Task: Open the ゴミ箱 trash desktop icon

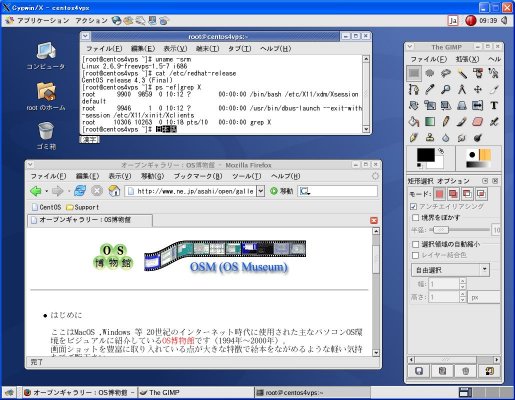Action: 46,136
